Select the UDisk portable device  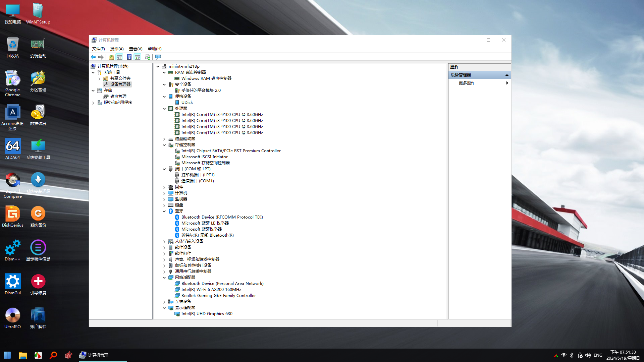(187, 103)
